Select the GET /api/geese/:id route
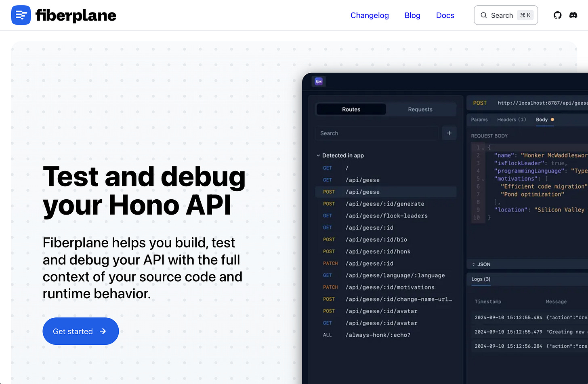The width and height of the screenshot is (588, 384). (386, 228)
